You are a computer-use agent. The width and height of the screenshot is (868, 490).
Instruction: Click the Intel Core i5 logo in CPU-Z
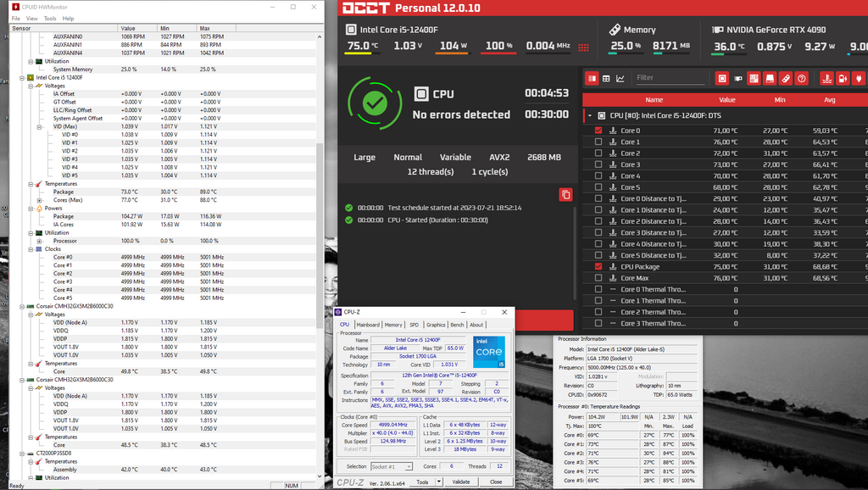[489, 352]
